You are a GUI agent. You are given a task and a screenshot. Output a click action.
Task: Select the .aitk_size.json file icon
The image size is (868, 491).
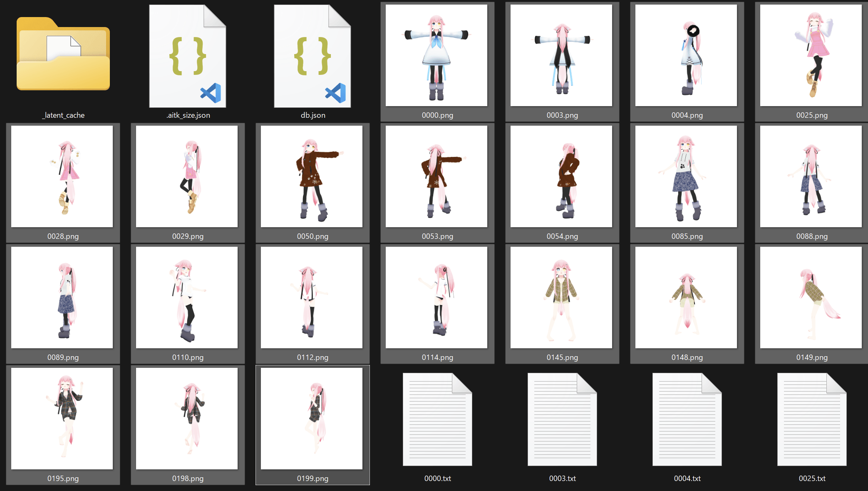tap(188, 56)
